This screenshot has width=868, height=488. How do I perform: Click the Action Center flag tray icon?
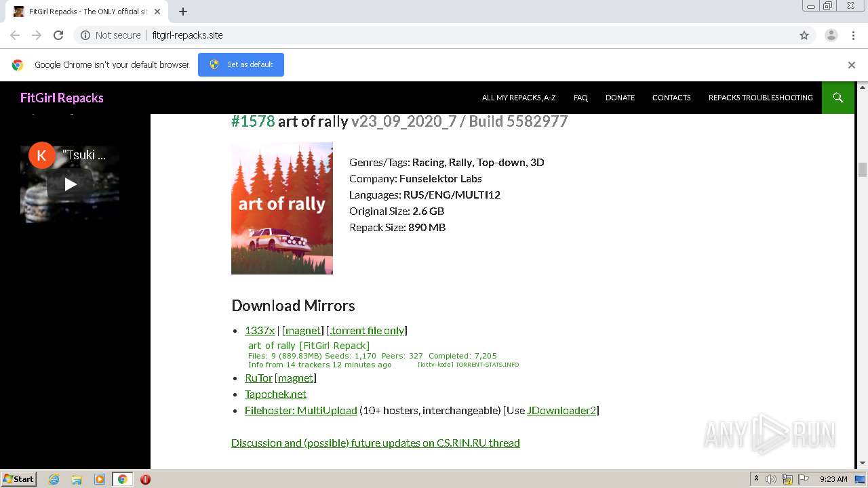click(804, 479)
